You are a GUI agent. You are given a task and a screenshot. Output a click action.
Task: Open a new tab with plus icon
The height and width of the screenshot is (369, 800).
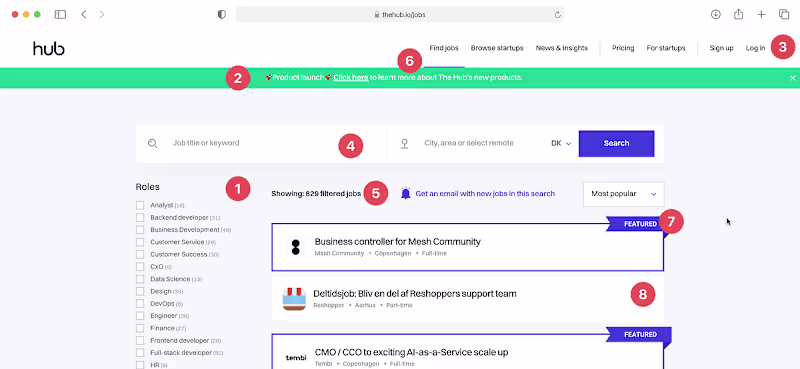pos(761,15)
